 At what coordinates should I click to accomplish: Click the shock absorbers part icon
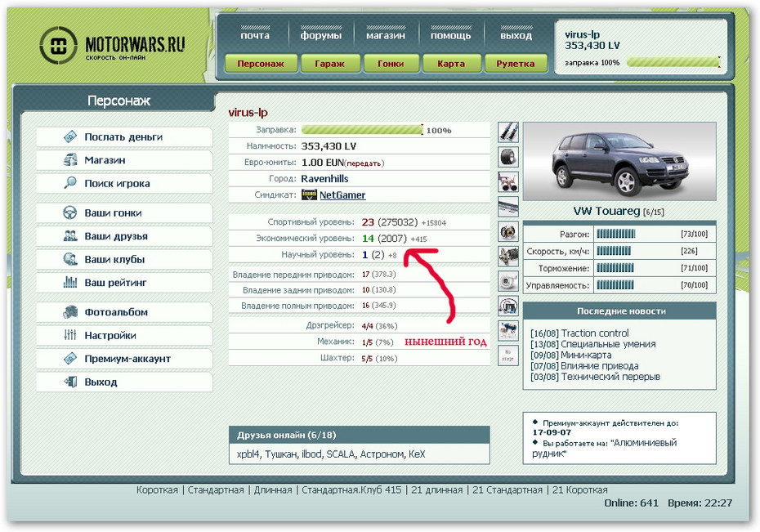click(508, 132)
